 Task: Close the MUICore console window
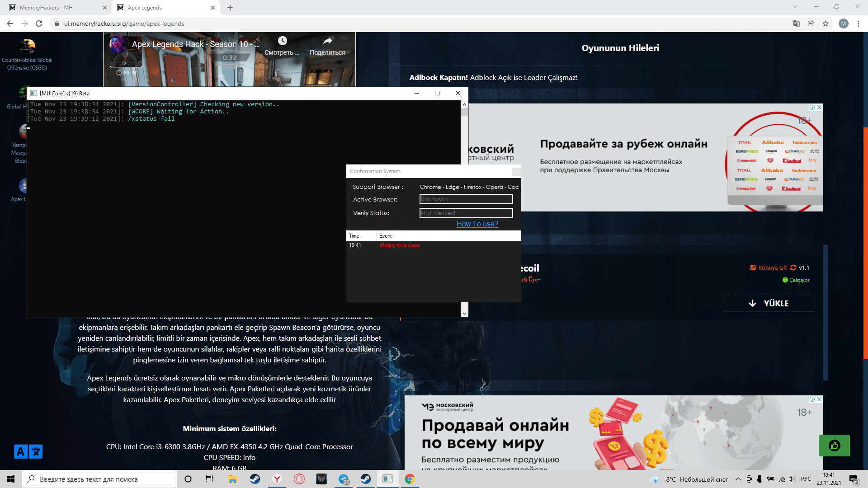pyautogui.click(x=458, y=93)
